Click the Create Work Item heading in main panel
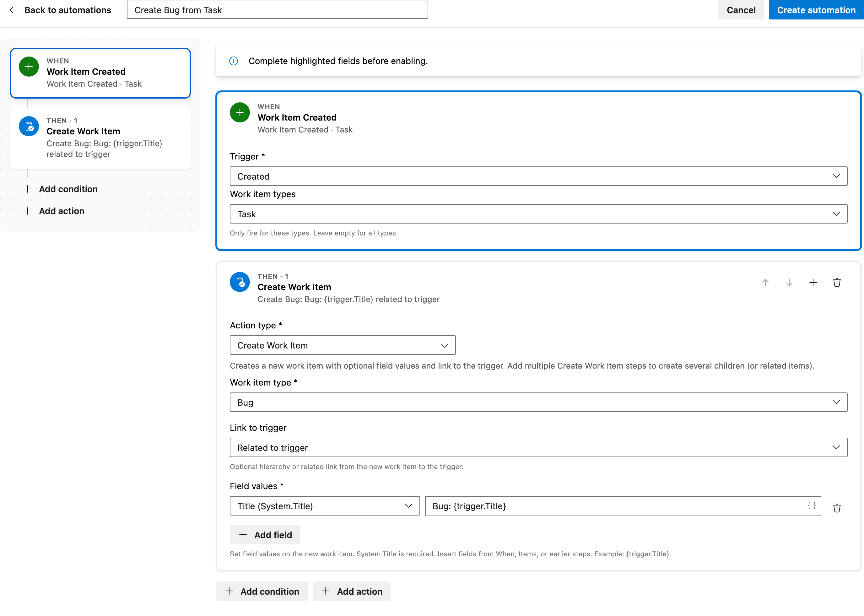The width and height of the screenshot is (864, 616). pos(294,287)
